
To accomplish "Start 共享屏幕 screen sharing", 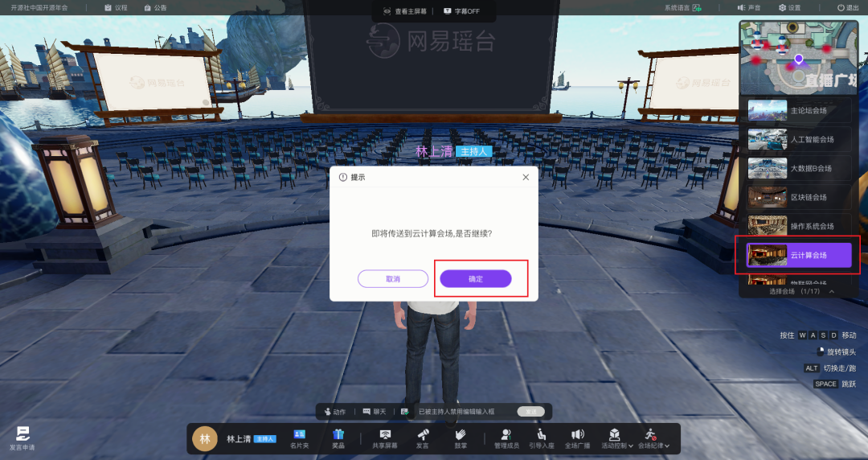I will [x=385, y=439].
